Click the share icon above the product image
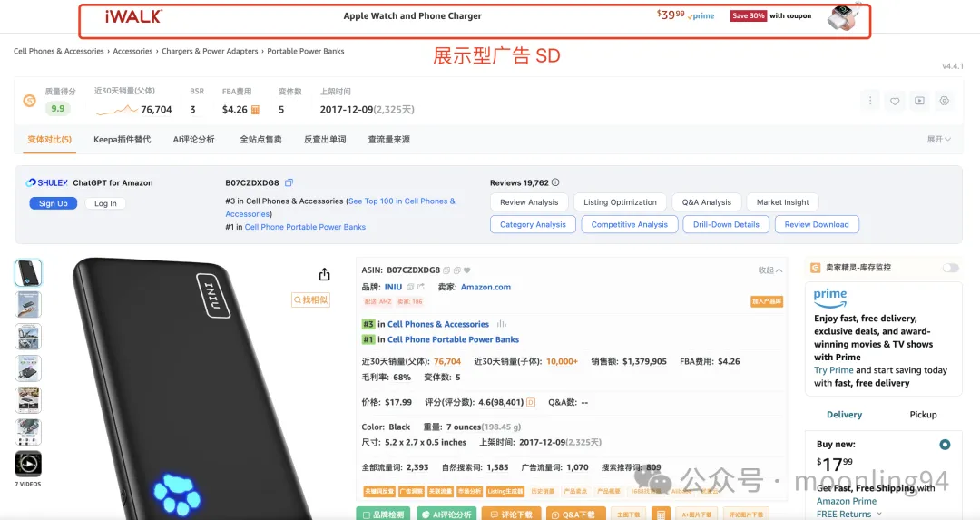Viewport: 980px width, 520px height. [324, 274]
